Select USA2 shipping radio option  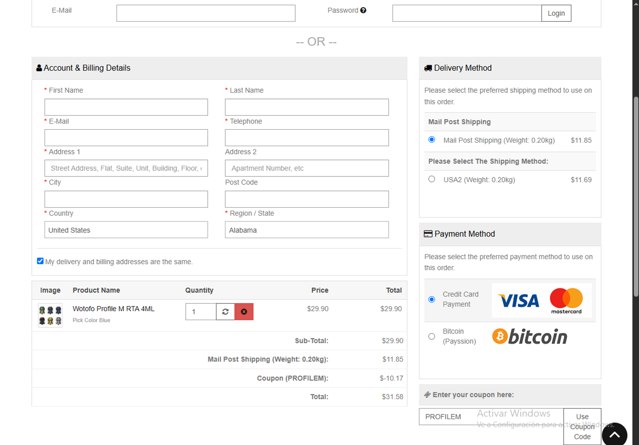coord(432,179)
